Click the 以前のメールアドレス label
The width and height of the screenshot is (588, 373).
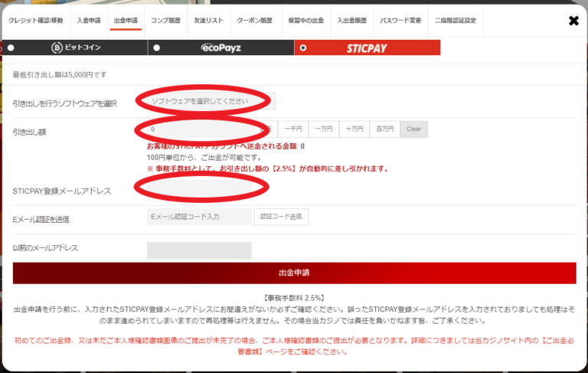point(45,248)
